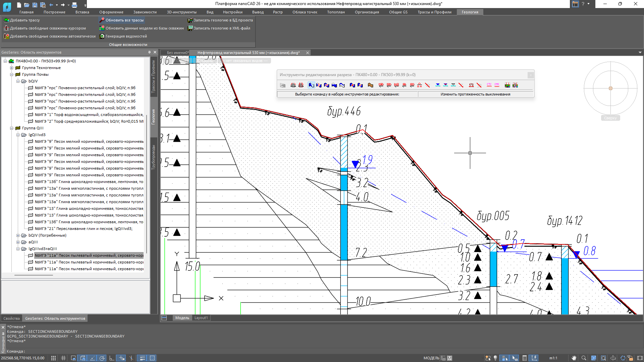Click the magenta 'СМС' tool in section toolbar
Screen dimensions: 644x362
tap(497, 85)
